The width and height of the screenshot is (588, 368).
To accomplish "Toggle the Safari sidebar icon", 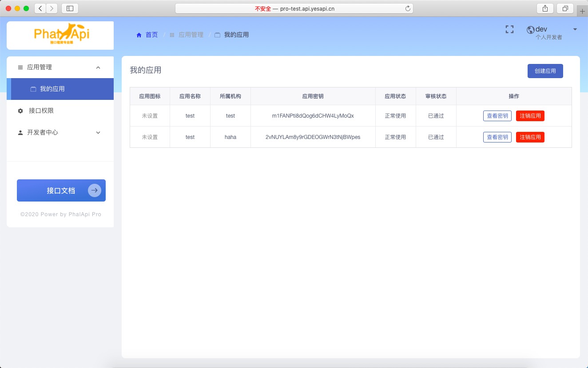I will click(70, 8).
